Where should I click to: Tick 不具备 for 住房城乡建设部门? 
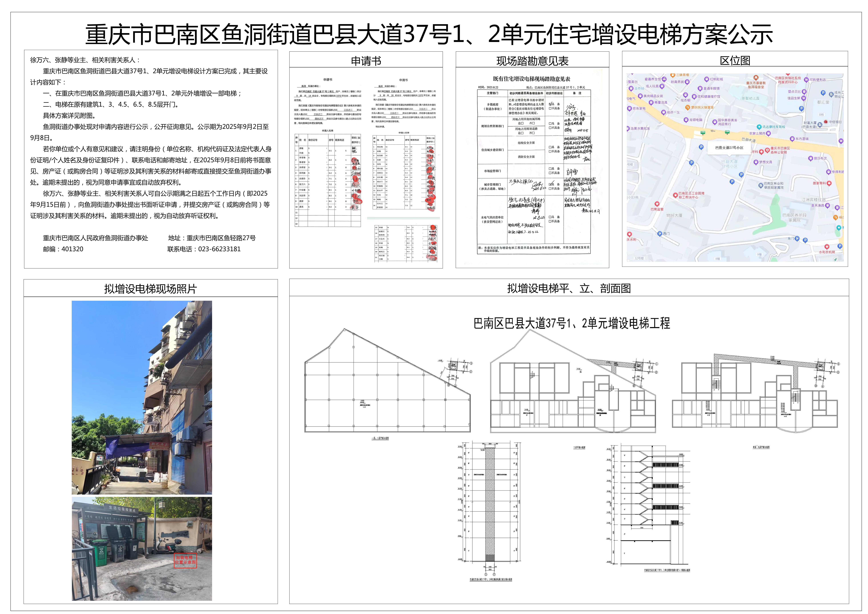(x=550, y=151)
